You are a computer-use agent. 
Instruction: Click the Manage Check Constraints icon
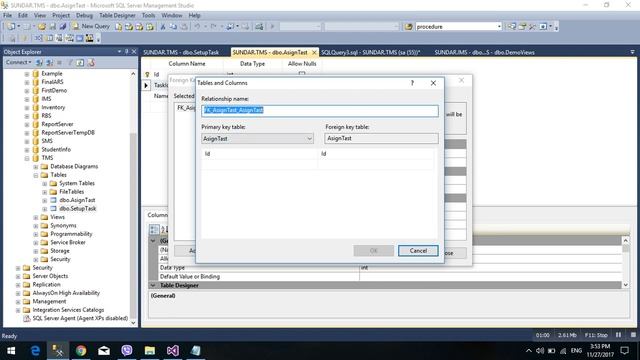coord(79,38)
